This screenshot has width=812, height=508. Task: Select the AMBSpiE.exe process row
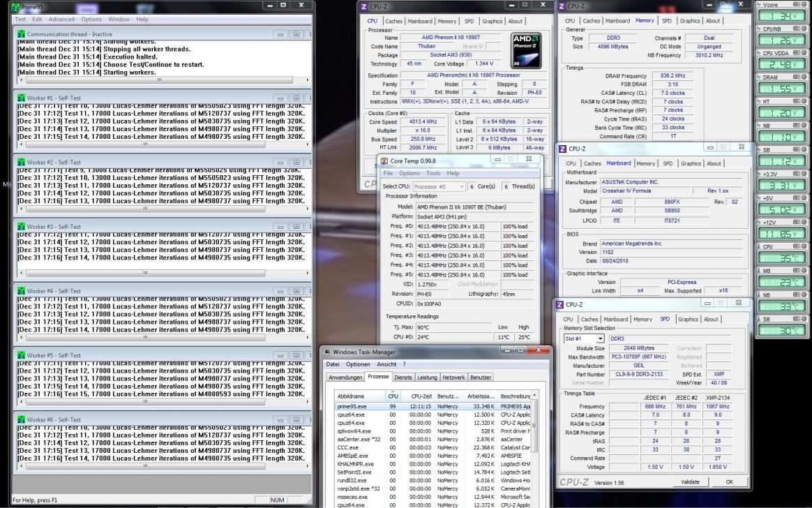(433, 456)
